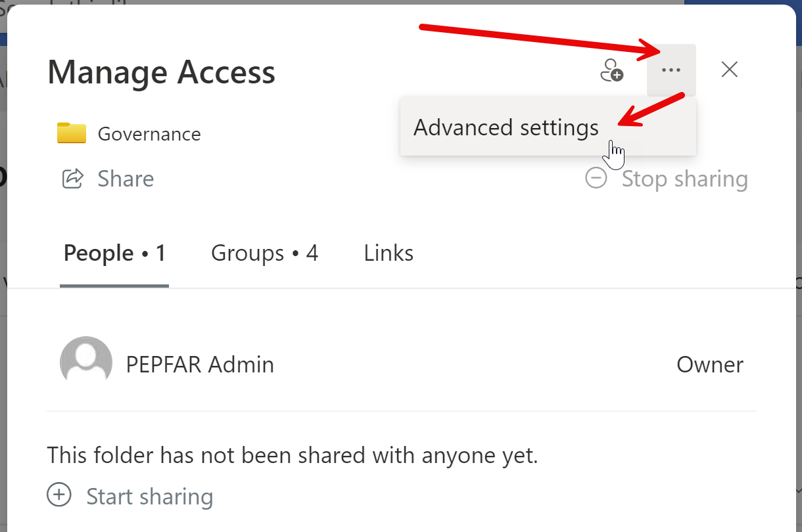
Task: Go to the Links tab
Action: [x=389, y=254]
